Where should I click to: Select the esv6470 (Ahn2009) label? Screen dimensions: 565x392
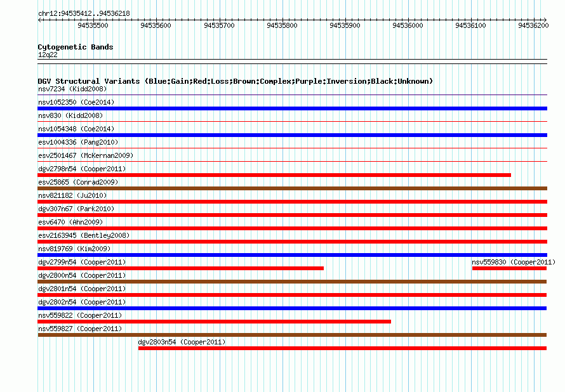pyautogui.click(x=70, y=222)
